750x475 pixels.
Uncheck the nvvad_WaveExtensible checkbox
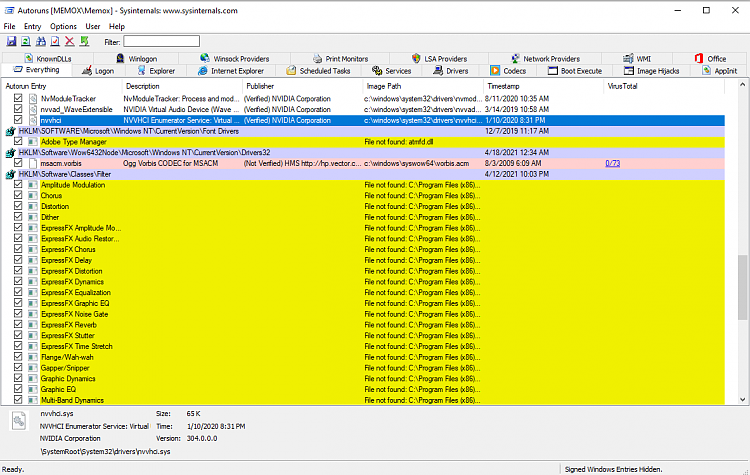pos(18,109)
